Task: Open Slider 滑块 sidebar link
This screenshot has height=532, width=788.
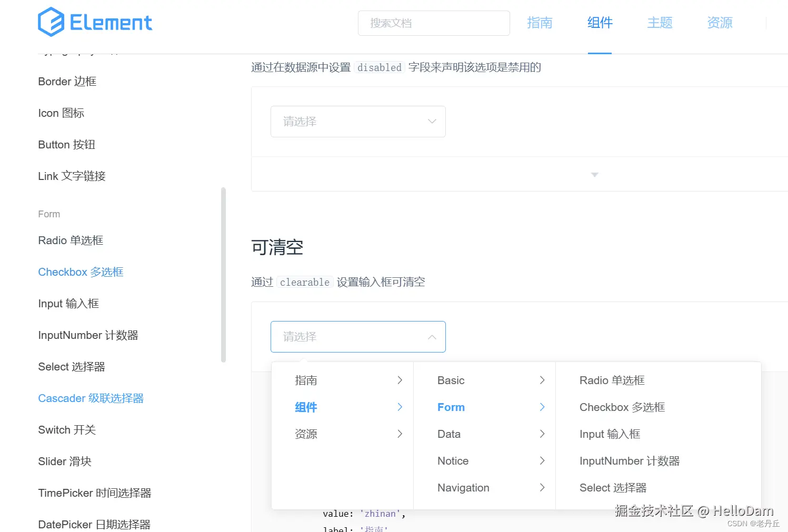Action: click(65, 461)
